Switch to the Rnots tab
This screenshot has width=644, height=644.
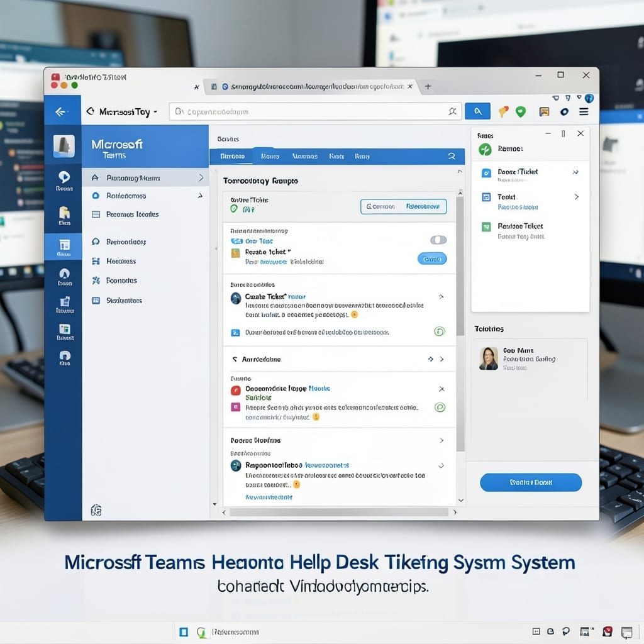click(336, 156)
